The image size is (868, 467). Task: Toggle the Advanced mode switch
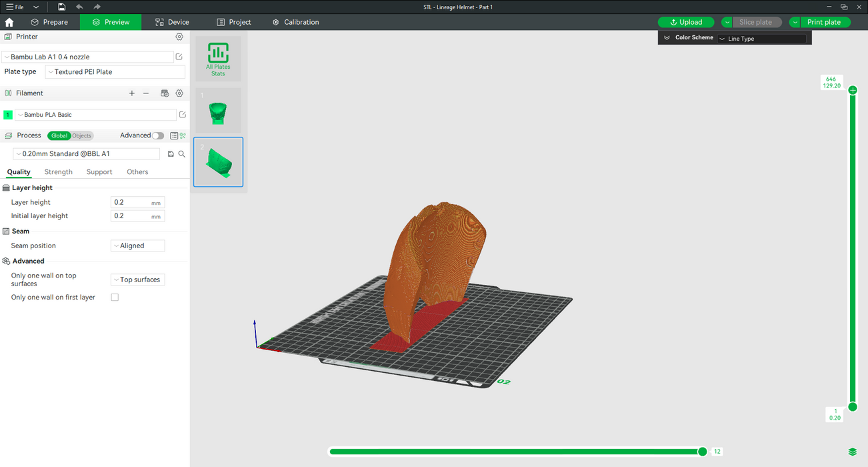point(157,135)
